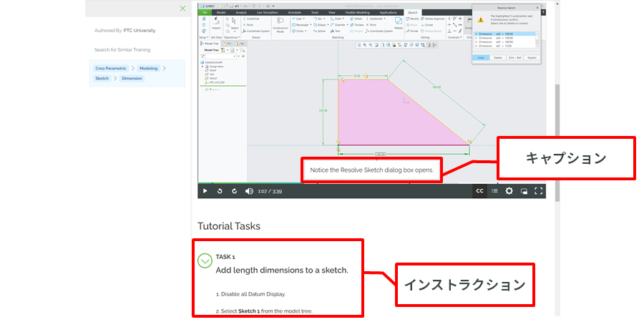Switch to the Analysis ribbon tab

click(241, 13)
